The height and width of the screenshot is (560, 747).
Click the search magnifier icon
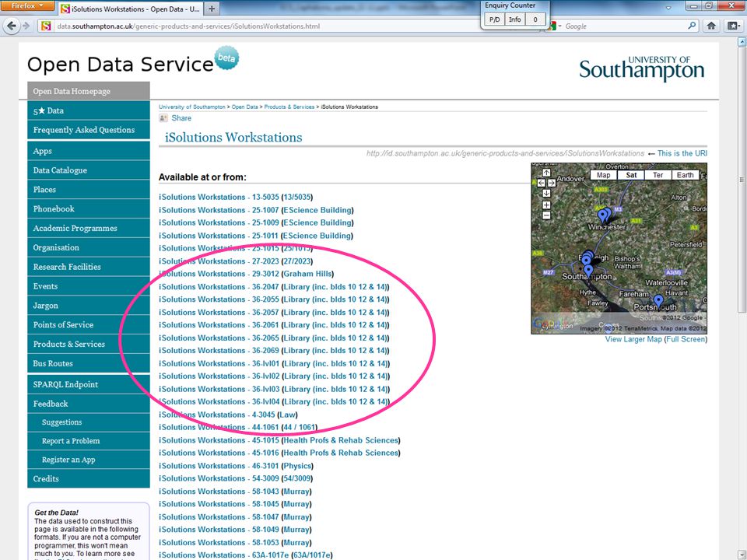[x=692, y=26]
